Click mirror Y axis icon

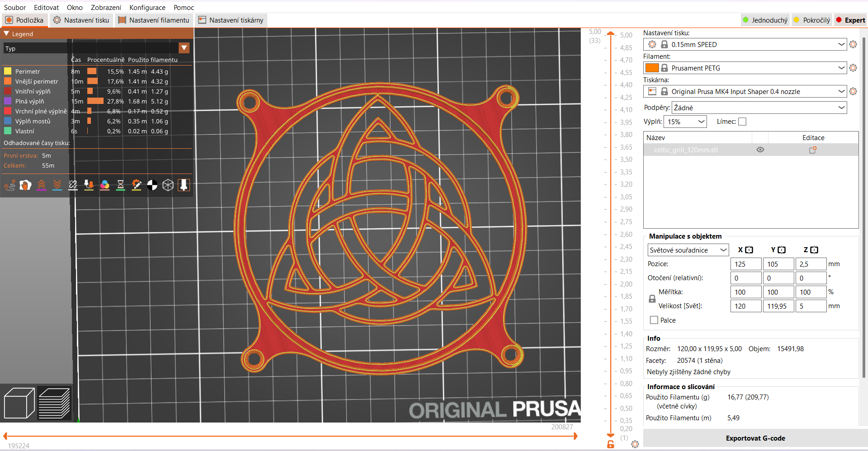(x=782, y=250)
